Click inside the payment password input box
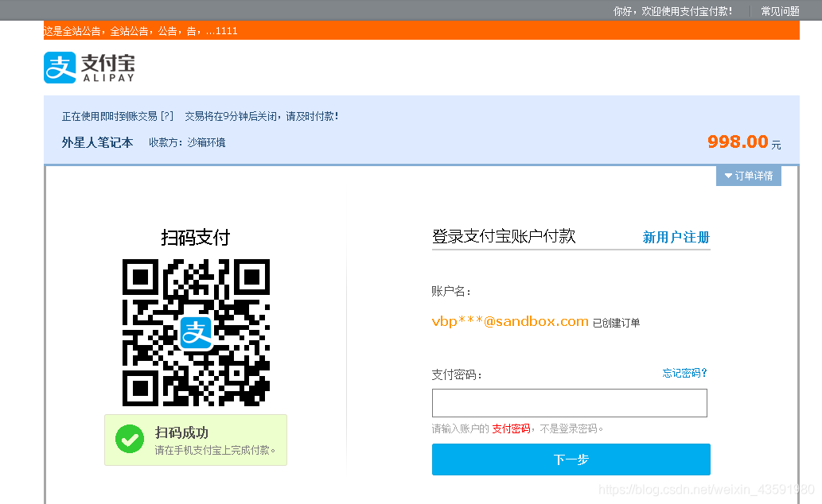Viewport: 822px width, 504px height. pos(569,403)
